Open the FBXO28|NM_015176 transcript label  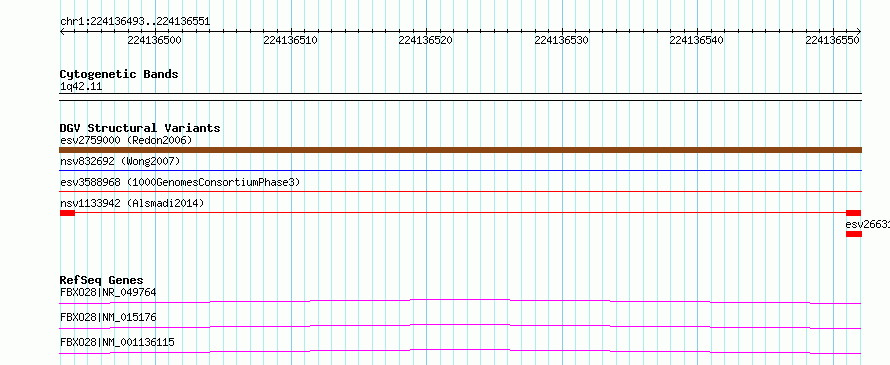pos(108,317)
